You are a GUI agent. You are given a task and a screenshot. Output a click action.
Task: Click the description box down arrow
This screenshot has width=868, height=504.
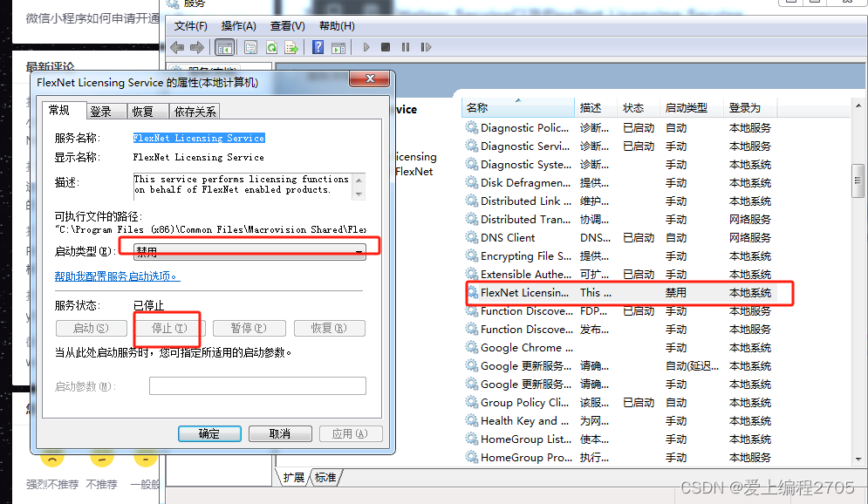pos(359,193)
